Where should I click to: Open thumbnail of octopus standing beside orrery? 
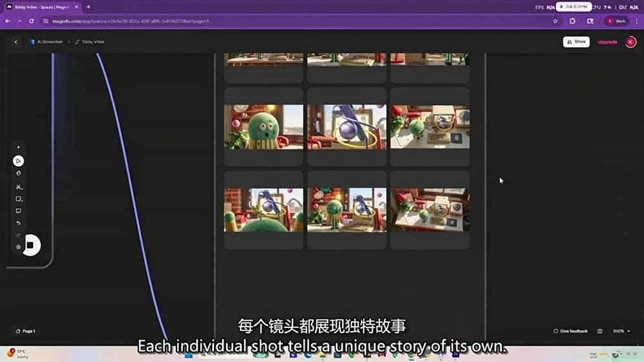pos(346,210)
